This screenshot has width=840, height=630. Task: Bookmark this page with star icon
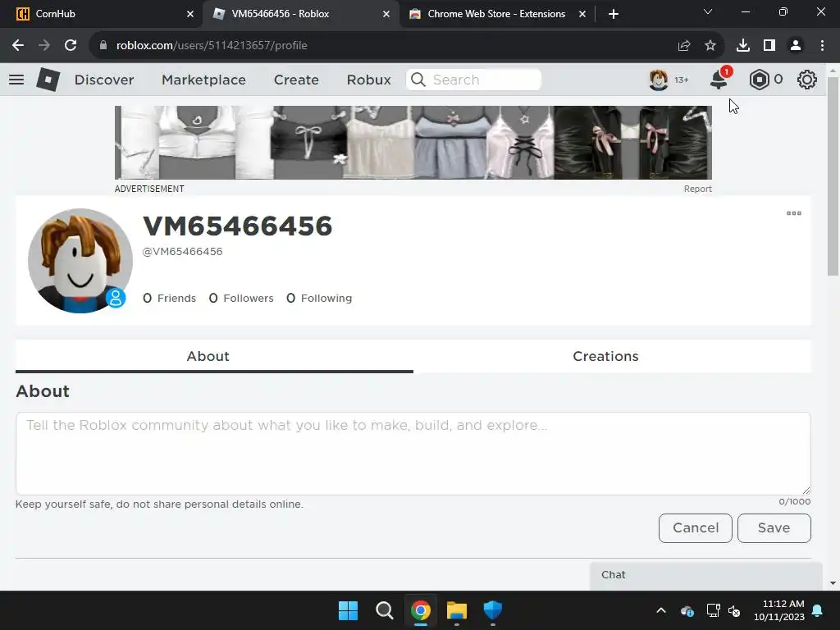pyautogui.click(x=710, y=46)
